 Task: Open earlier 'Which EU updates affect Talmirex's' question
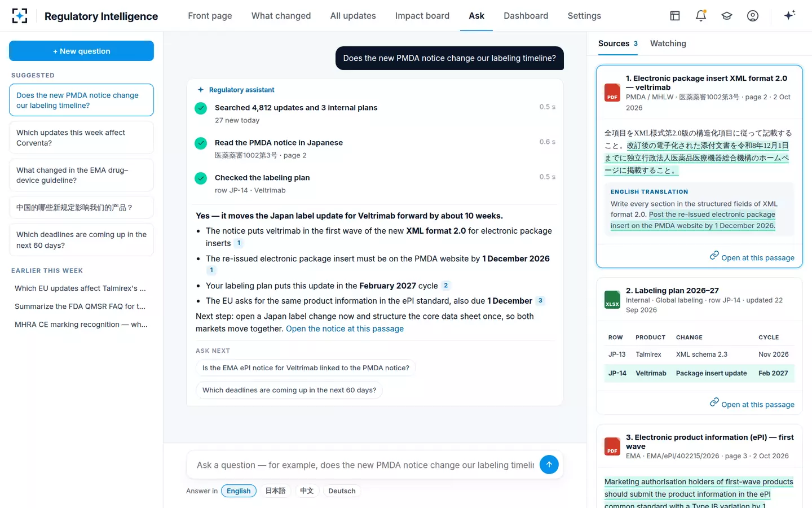(80, 288)
